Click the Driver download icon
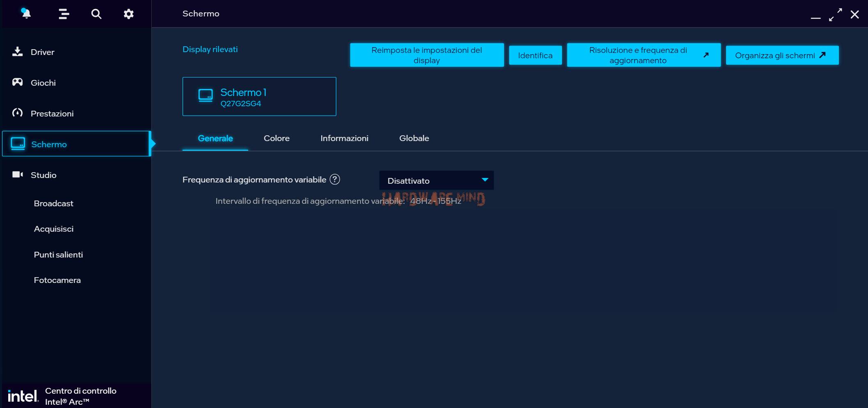Viewport: 868px width, 408px height. pyautogui.click(x=17, y=52)
